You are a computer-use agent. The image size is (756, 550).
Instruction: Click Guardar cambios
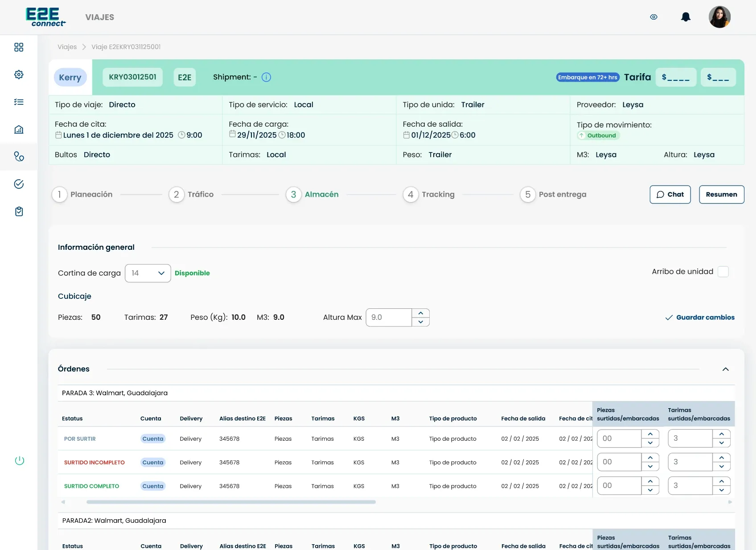coord(700,318)
